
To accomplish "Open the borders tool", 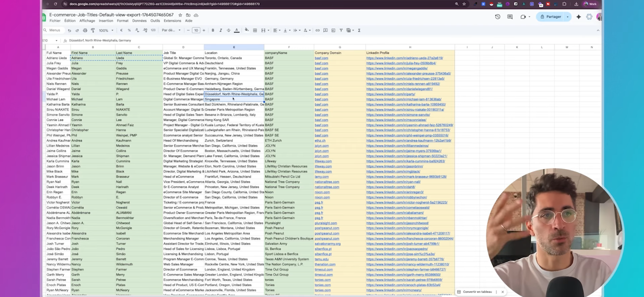I will 255,31.
